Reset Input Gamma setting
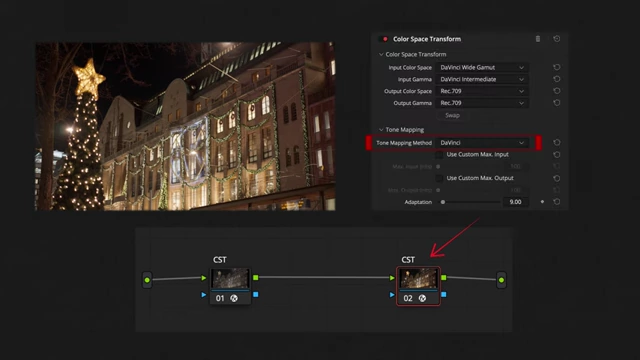 pos(556,79)
